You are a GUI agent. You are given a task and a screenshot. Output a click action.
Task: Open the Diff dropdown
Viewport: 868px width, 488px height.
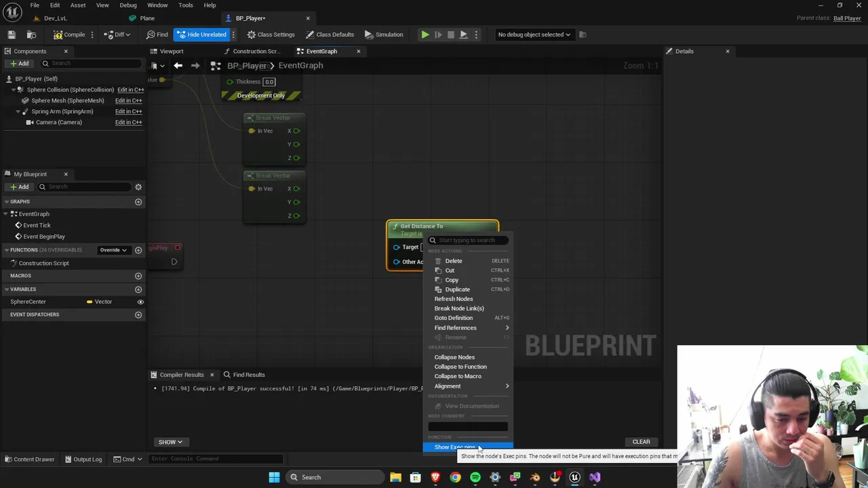pyautogui.click(x=117, y=35)
